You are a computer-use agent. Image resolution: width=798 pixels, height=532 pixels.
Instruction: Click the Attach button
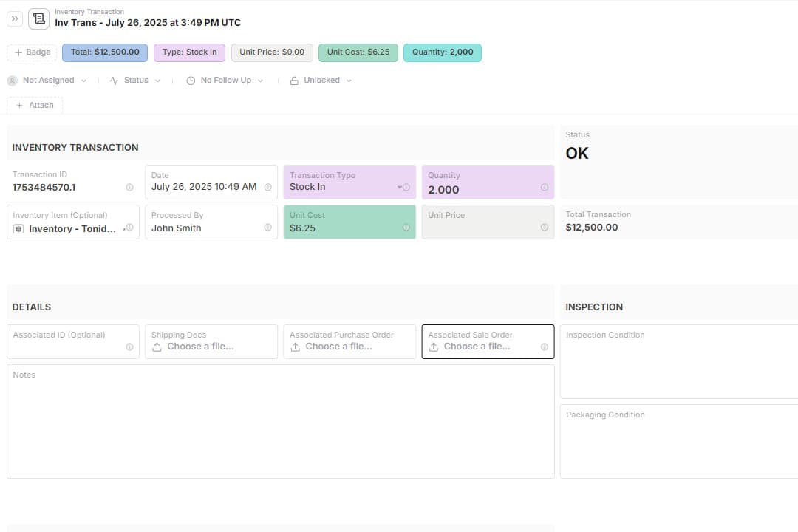click(x=35, y=106)
